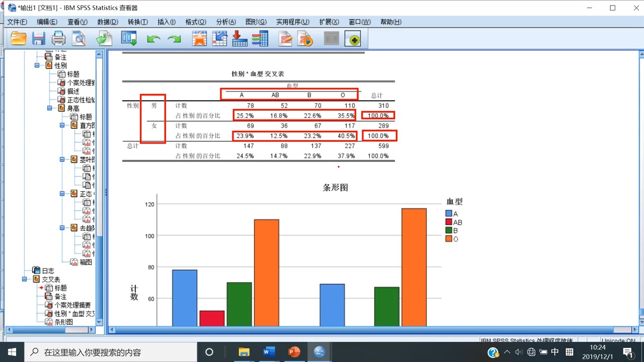644x362 pixels.
Task: Open Cortana circle icon
Action: [x=209, y=352]
